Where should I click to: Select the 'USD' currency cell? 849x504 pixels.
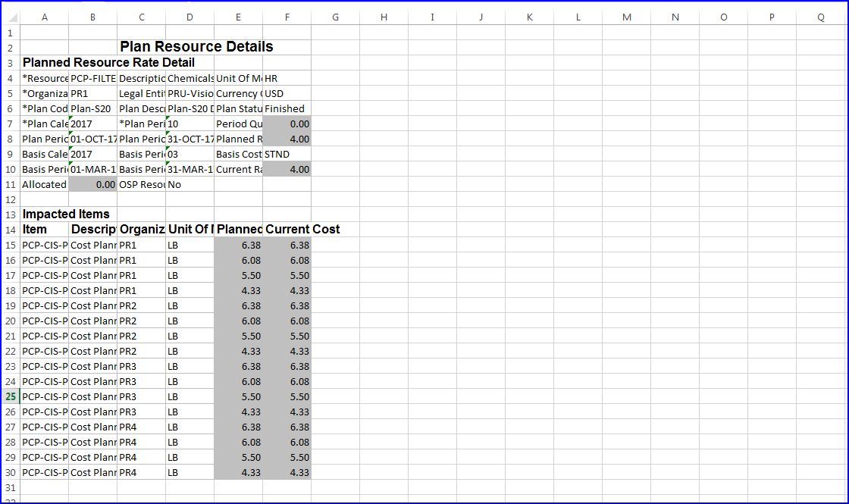[x=287, y=93]
